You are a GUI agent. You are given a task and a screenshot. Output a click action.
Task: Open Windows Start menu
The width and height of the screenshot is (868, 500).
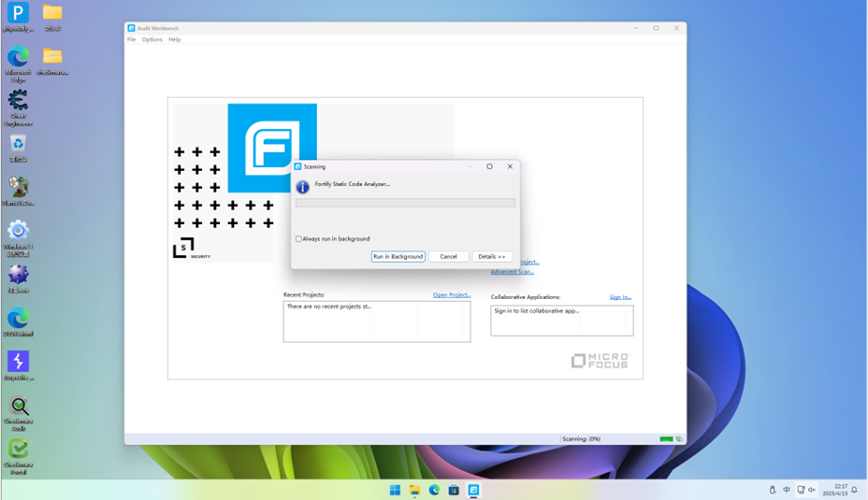[x=395, y=490]
